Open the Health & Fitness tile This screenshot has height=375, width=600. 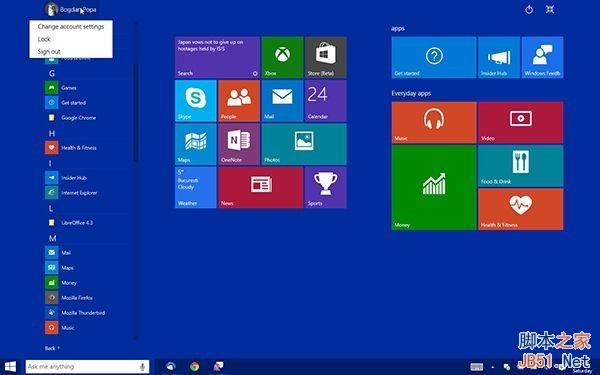click(521, 209)
